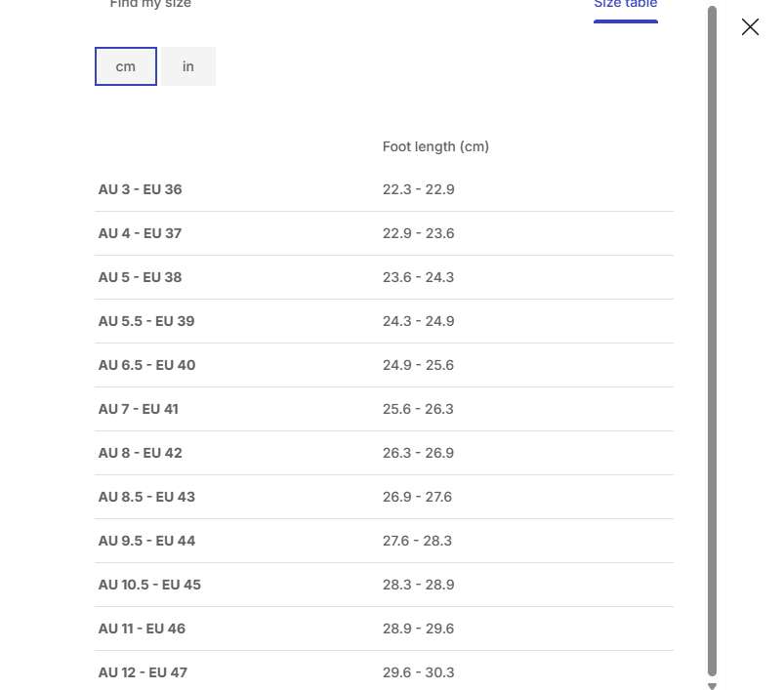Select the Size table tab
Image resolution: width=784 pixels, height=690 pixels.
(x=625, y=6)
